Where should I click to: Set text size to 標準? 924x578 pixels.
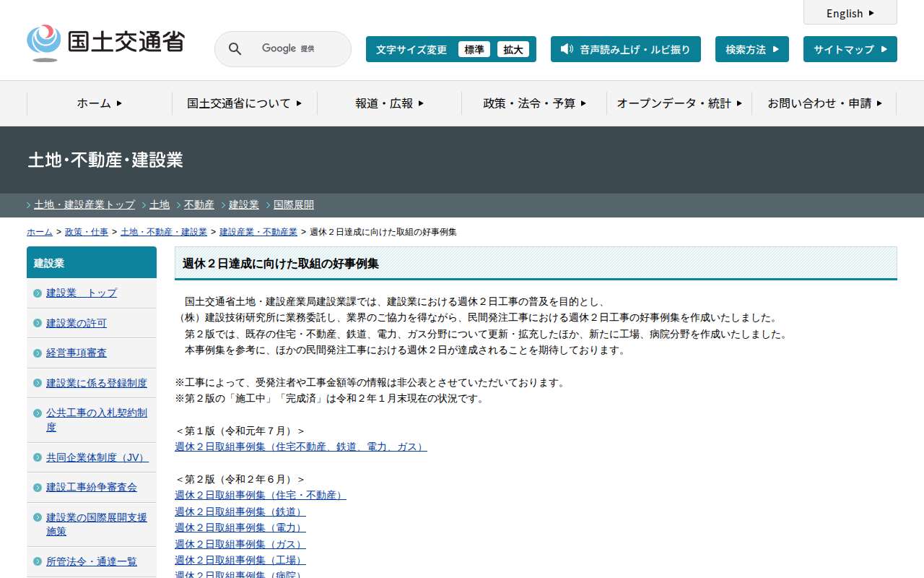point(474,49)
